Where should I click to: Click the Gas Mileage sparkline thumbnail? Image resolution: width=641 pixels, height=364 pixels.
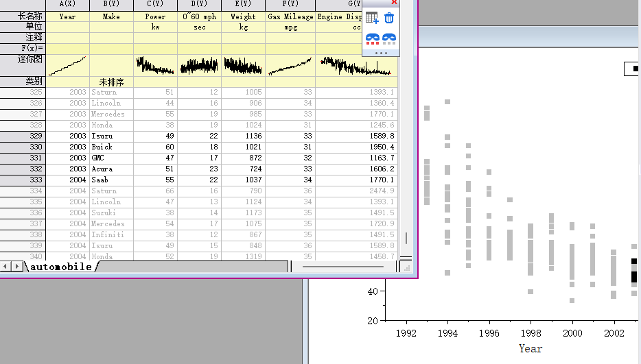289,65
